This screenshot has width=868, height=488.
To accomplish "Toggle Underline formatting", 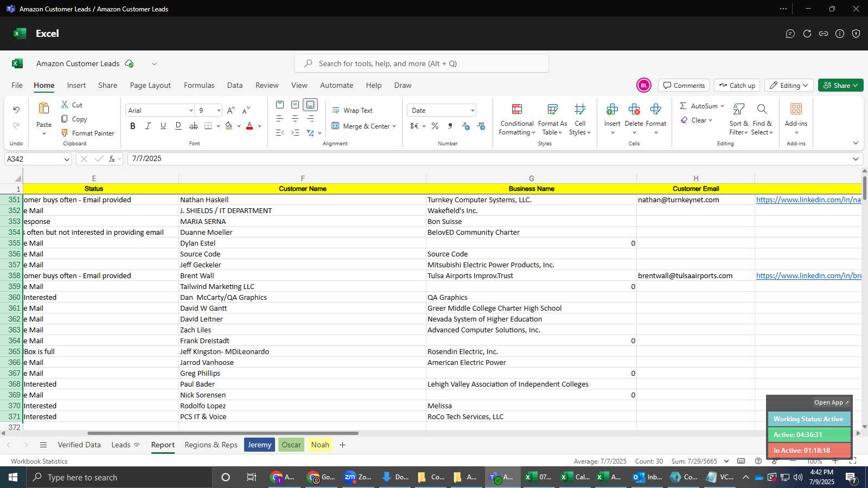I will pyautogui.click(x=163, y=126).
